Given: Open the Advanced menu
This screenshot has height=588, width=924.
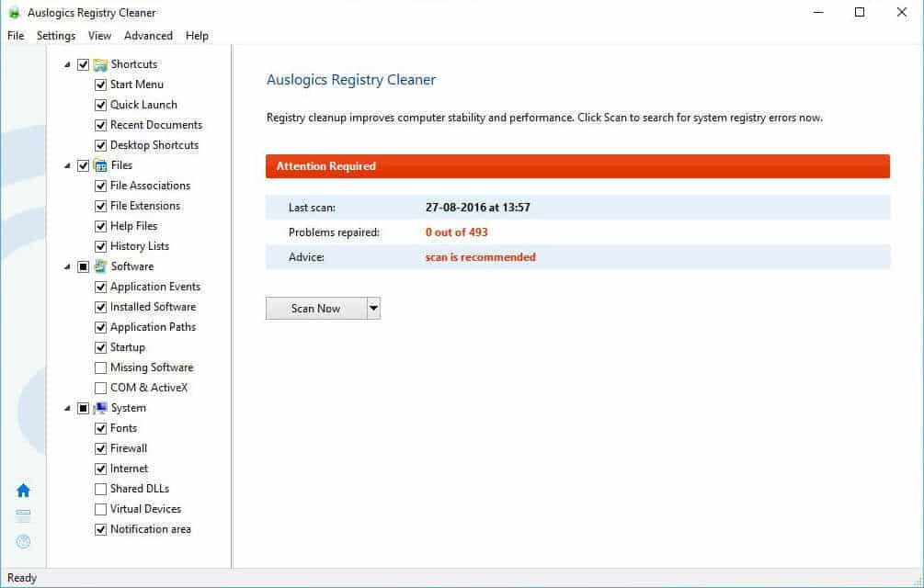Looking at the screenshot, I should [x=148, y=35].
